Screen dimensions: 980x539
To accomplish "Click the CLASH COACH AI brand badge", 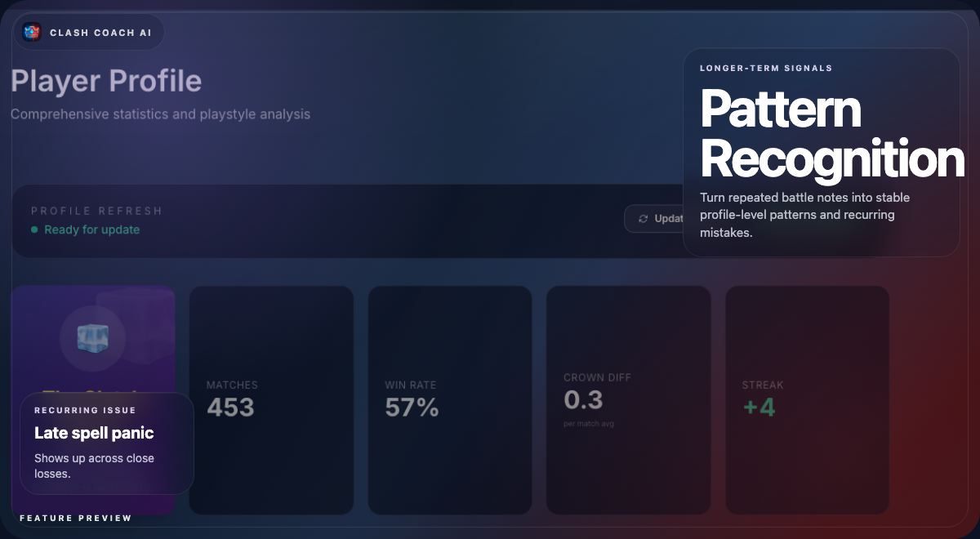I will (87, 32).
